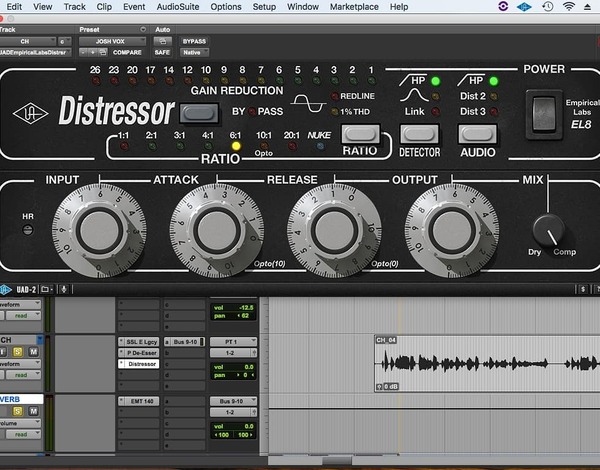Screen dimensions: 600x470
Task: Open the UADEmpiricalLabsDistressor plugin selector dropdown
Action: pos(35,52)
